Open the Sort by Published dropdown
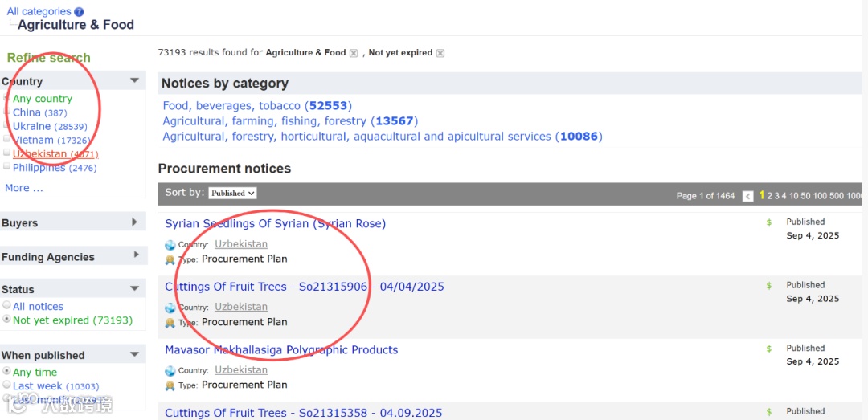The height and width of the screenshot is (420, 868). click(x=232, y=193)
